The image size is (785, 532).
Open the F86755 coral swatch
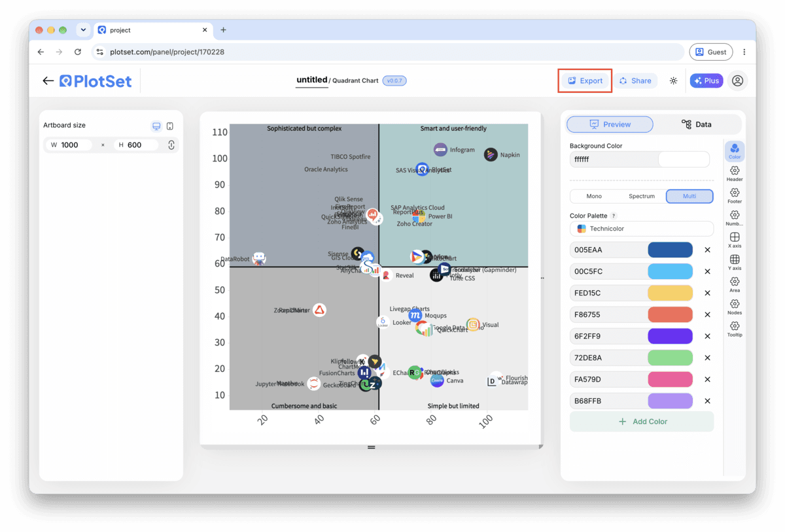click(x=670, y=314)
